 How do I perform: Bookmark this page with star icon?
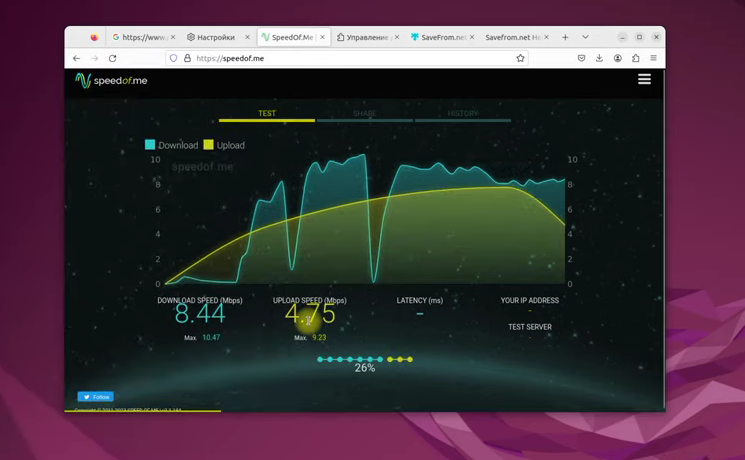pos(520,58)
